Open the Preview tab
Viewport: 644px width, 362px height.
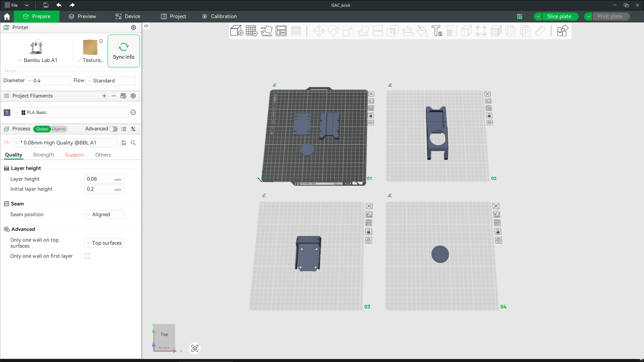82,16
